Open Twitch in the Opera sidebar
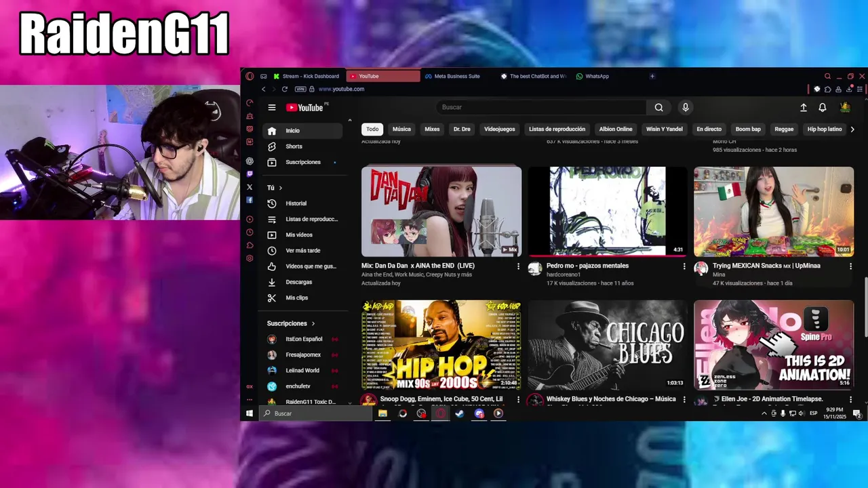Viewport: 868px width, 488px height. click(250, 174)
